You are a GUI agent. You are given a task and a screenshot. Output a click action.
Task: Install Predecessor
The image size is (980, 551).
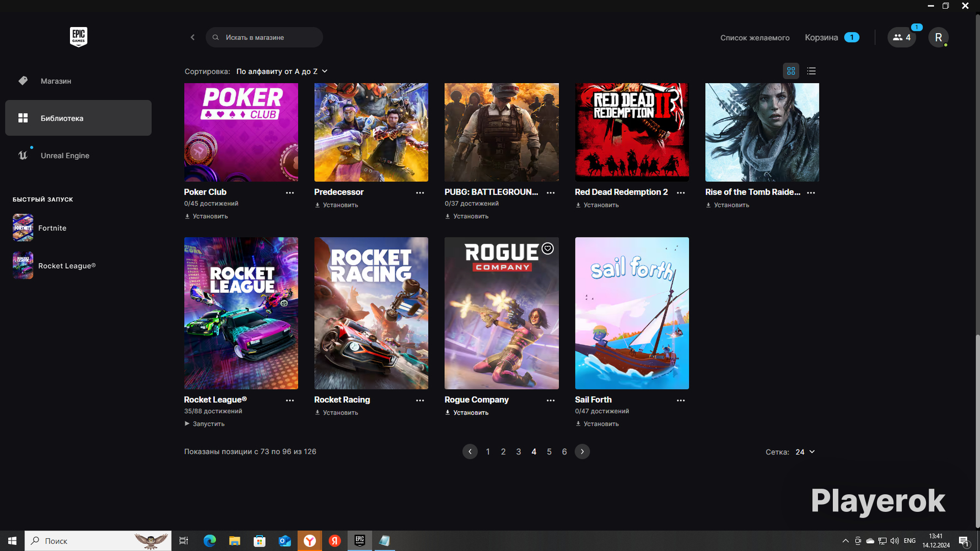point(336,205)
